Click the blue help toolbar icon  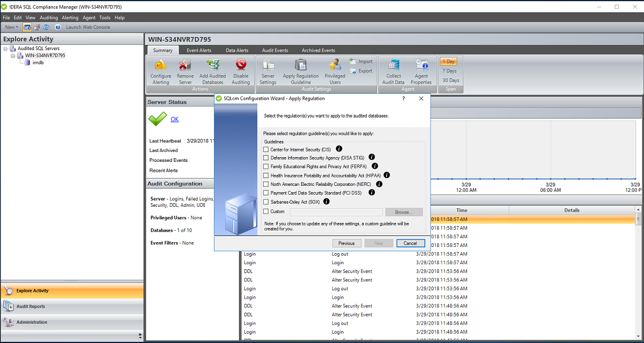click(58, 27)
